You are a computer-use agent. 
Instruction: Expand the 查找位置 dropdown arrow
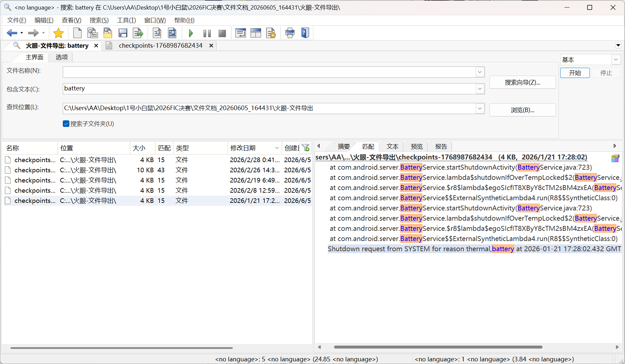click(480, 108)
